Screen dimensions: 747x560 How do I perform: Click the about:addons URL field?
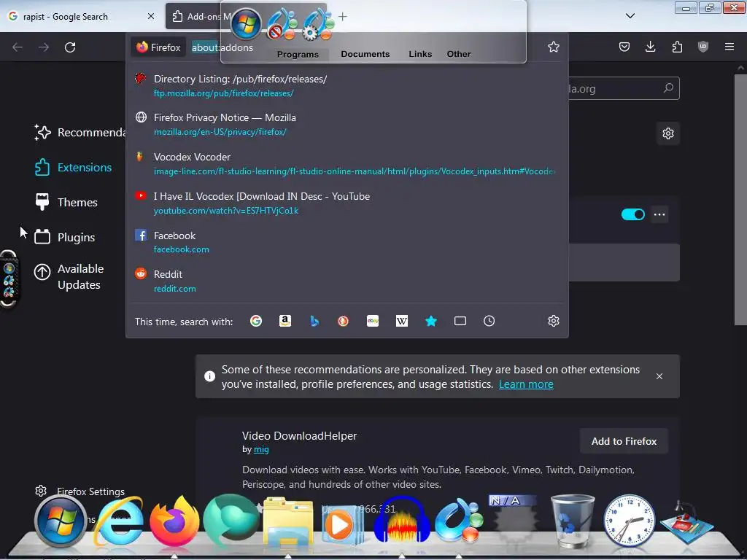(222, 47)
